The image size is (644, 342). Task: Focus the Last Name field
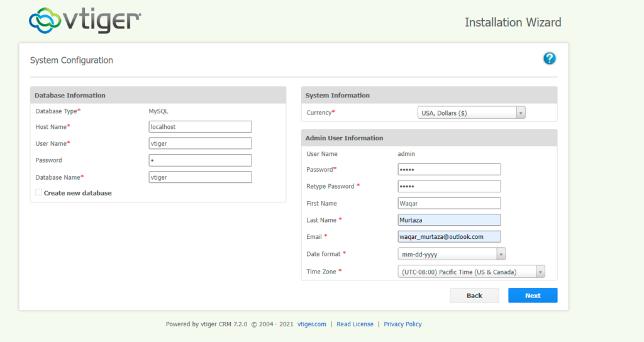[x=449, y=220]
